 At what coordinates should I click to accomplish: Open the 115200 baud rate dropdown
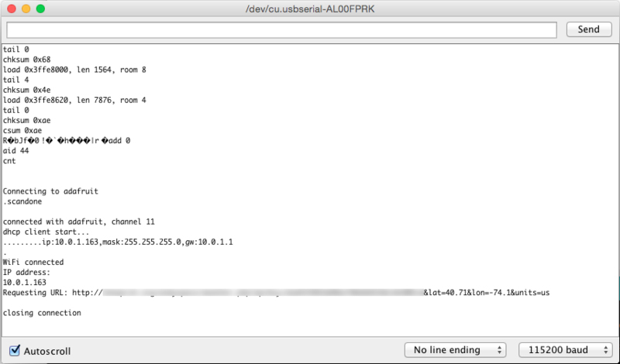pos(563,349)
